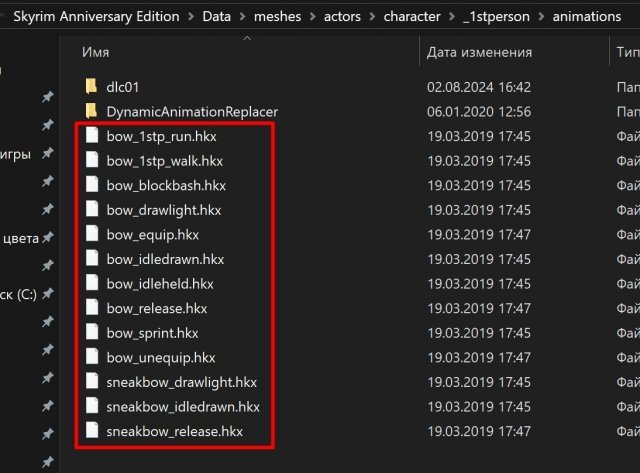Sort by Дата изменения column header
Viewport: 640px width, 473px height.
(479, 52)
